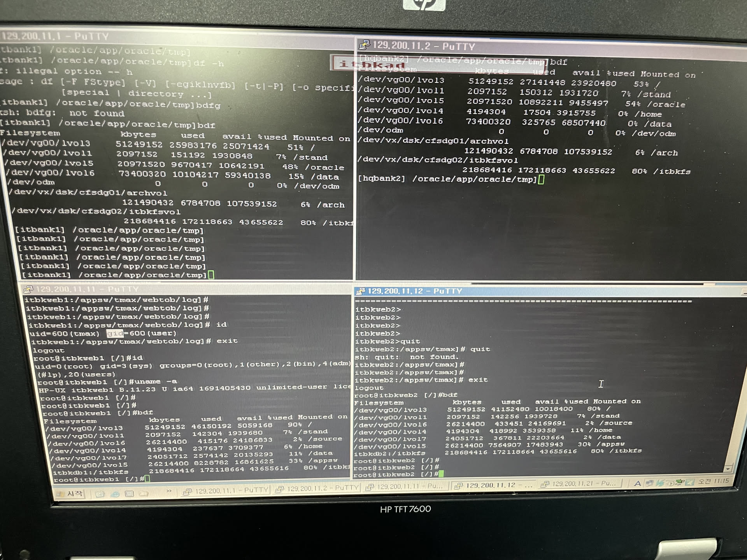Launch Internet Explorer from the quick launch
Viewport: 747px width, 560px height.
click(x=115, y=494)
